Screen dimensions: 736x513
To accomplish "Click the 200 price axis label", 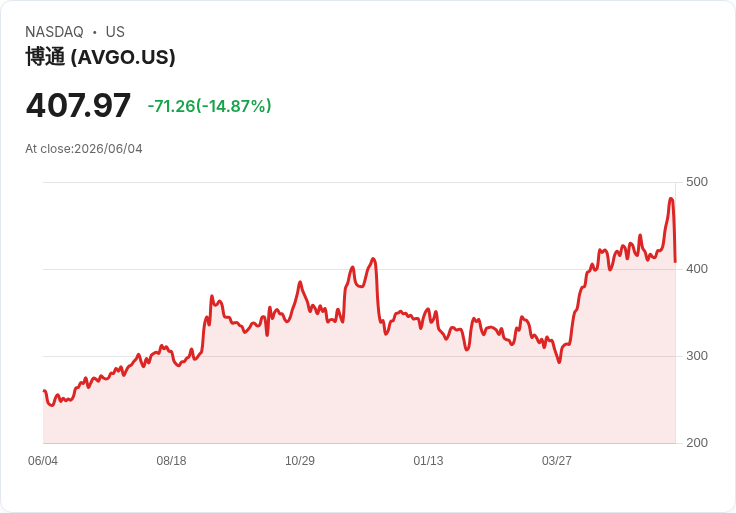I will pyautogui.click(x=697, y=443).
